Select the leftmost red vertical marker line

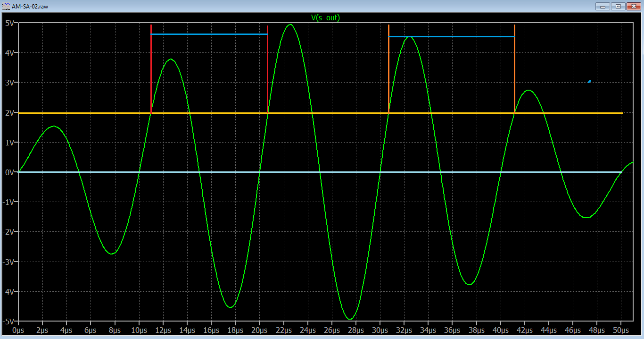(151, 71)
